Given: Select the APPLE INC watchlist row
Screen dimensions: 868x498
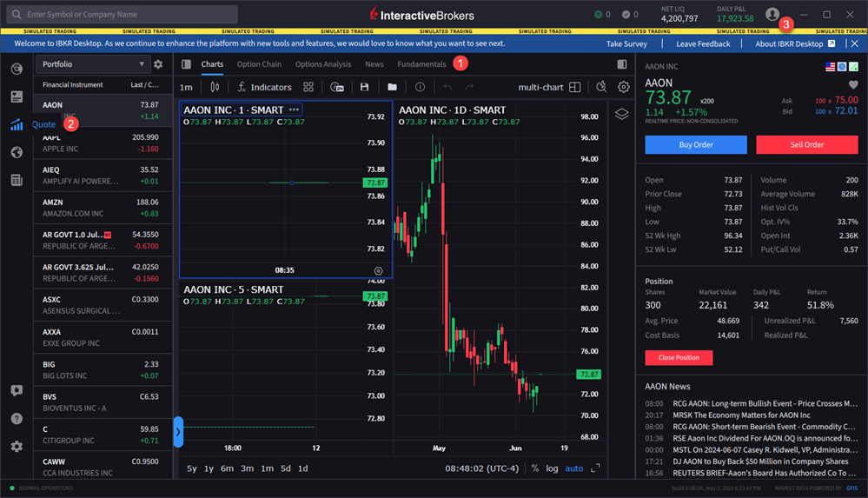Looking at the screenshot, I should (103, 143).
